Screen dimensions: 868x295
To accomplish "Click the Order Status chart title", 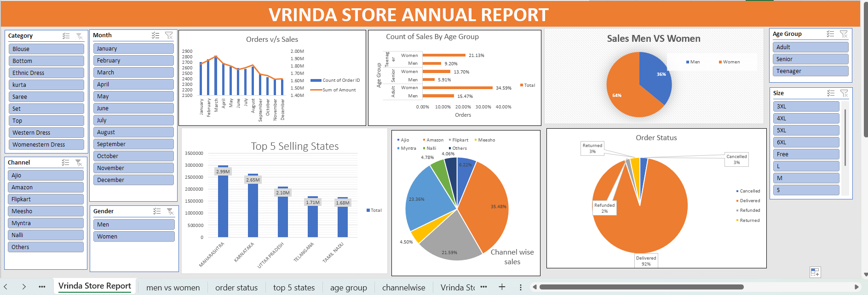I will tap(656, 138).
